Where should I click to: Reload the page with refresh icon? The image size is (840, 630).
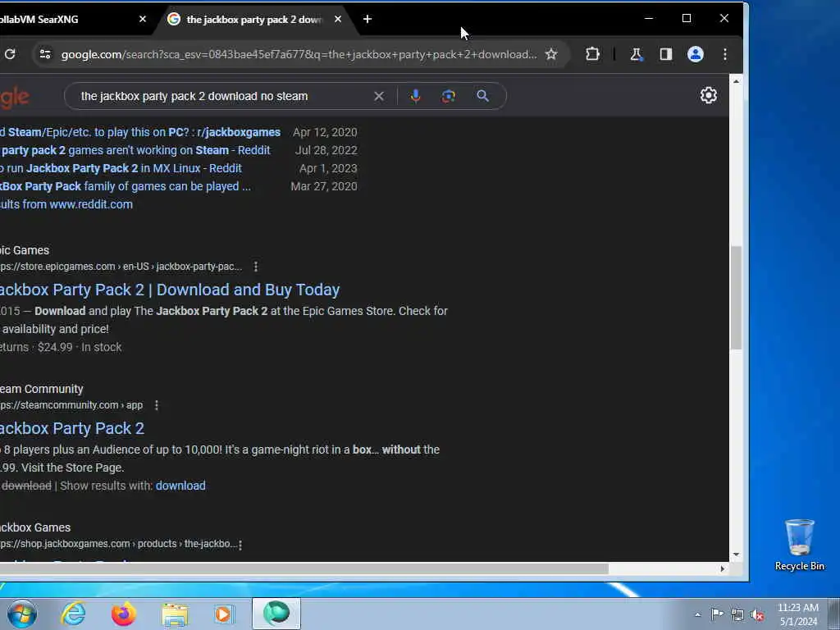(10, 54)
